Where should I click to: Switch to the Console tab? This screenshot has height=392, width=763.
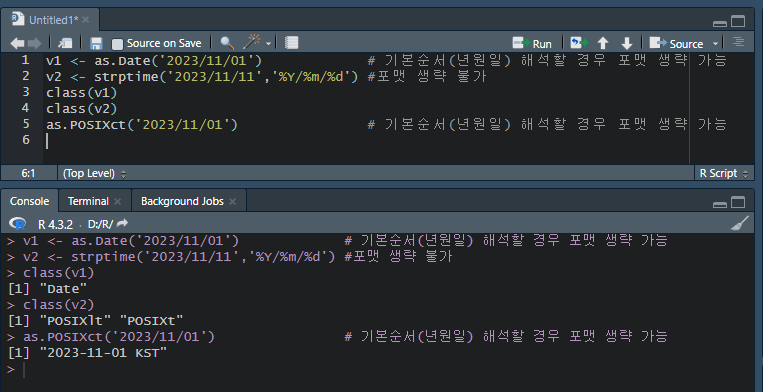pyautogui.click(x=29, y=201)
